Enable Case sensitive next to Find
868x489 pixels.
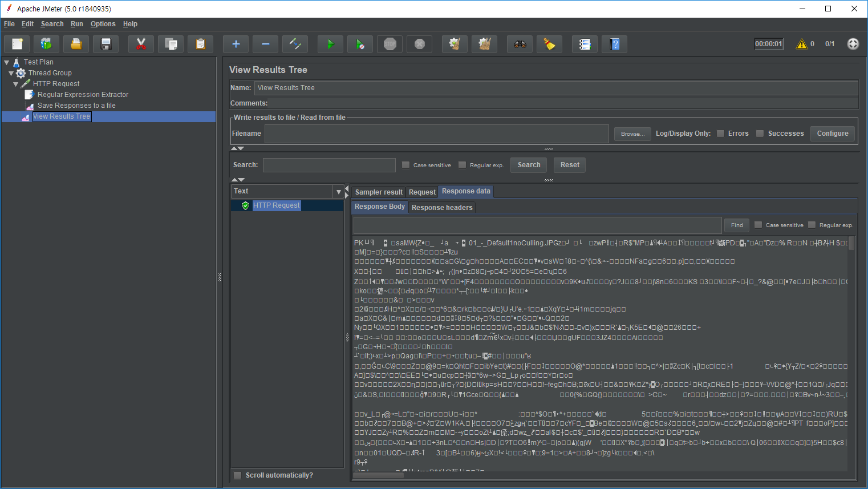(x=758, y=225)
